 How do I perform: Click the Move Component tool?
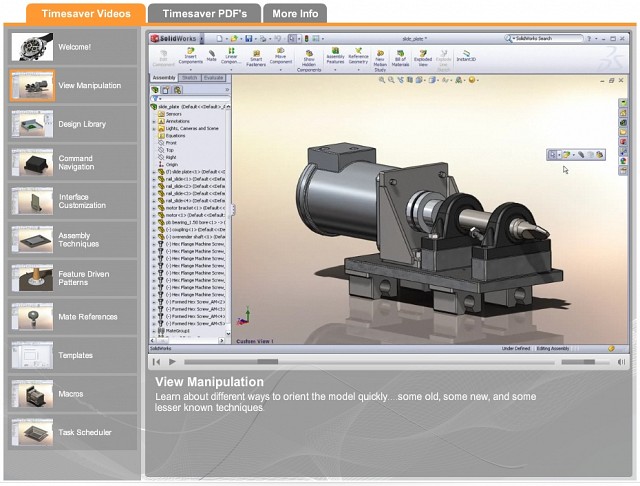tap(281, 56)
